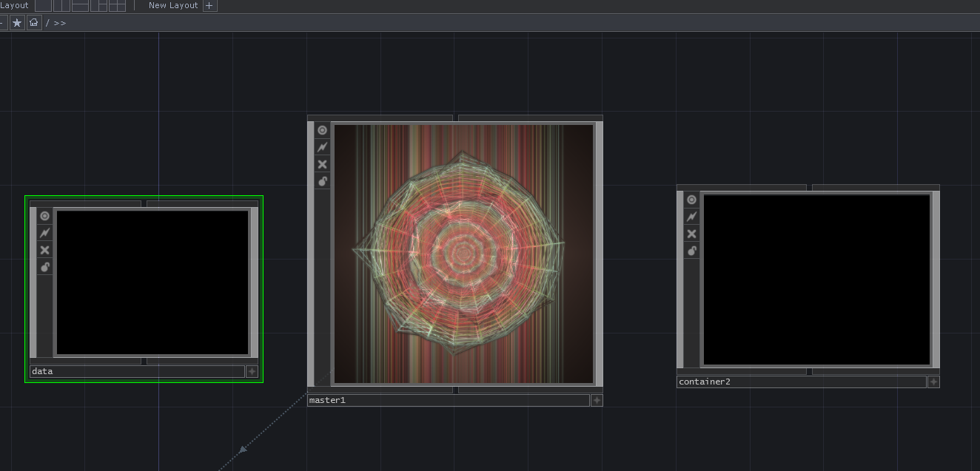The width and height of the screenshot is (980, 471).
Task: Click the + button beside New Layout
Action: coord(209,5)
